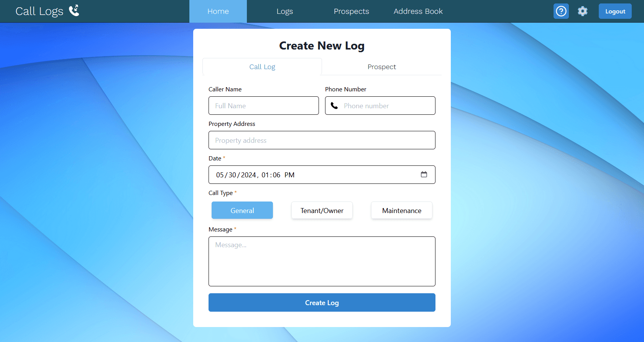Image resolution: width=644 pixels, height=342 pixels.
Task: Focus the Property address input field
Action: click(x=322, y=140)
